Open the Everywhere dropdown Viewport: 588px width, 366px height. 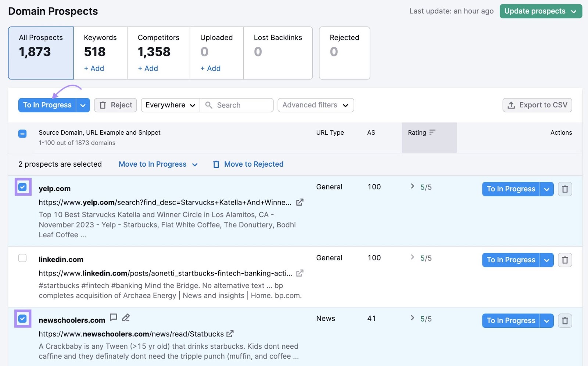coord(170,105)
